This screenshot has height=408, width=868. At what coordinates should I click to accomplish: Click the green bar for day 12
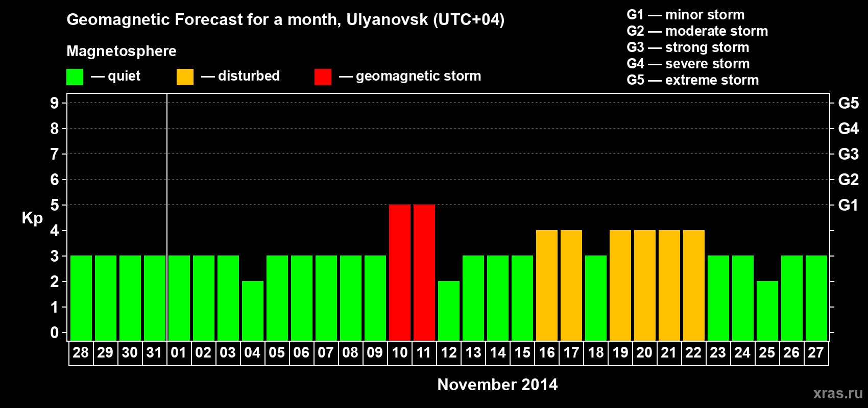click(449, 311)
